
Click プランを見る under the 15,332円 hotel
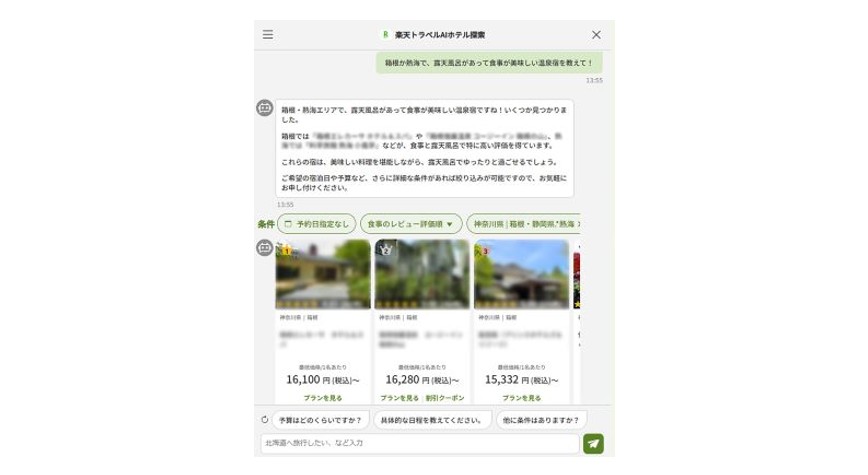(x=521, y=398)
